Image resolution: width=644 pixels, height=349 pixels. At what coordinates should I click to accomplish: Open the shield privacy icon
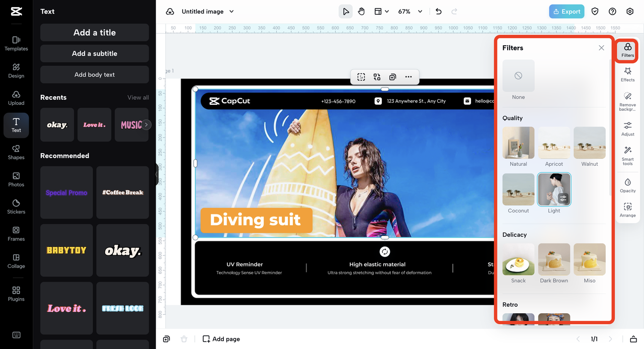click(595, 12)
